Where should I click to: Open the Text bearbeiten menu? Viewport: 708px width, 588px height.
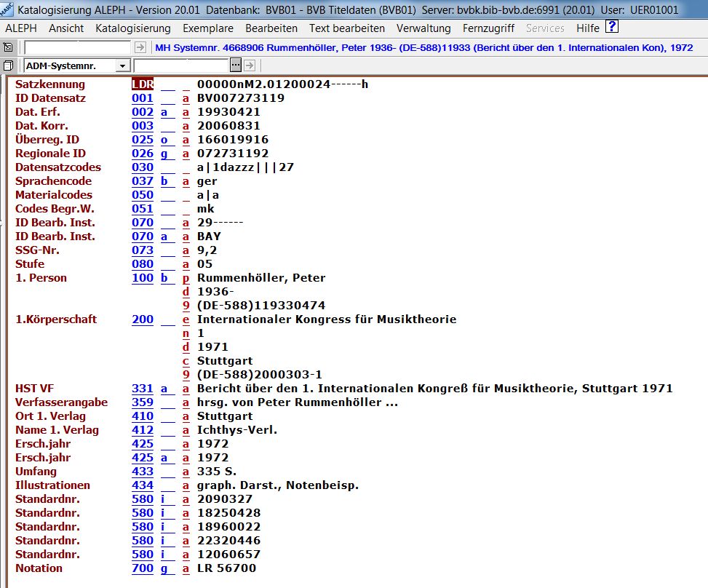click(x=347, y=28)
